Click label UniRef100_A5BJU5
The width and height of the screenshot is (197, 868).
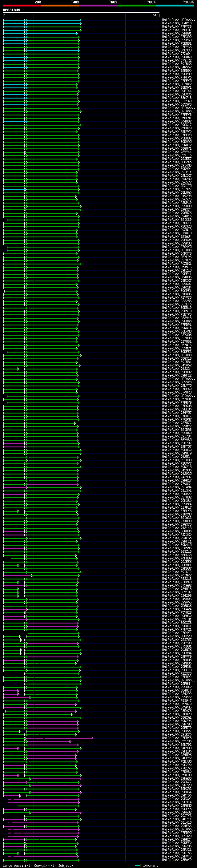(x=177, y=761)
